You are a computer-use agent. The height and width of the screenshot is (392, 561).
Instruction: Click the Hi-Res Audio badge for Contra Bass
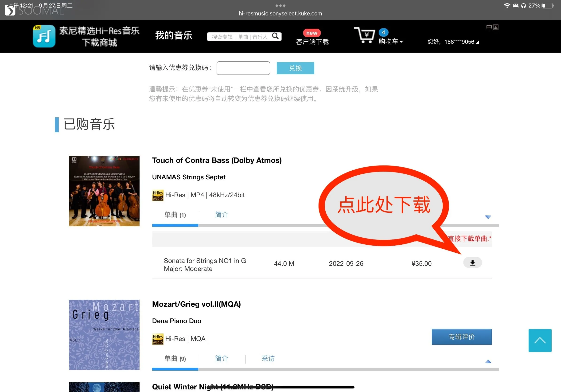pyautogui.click(x=158, y=195)
